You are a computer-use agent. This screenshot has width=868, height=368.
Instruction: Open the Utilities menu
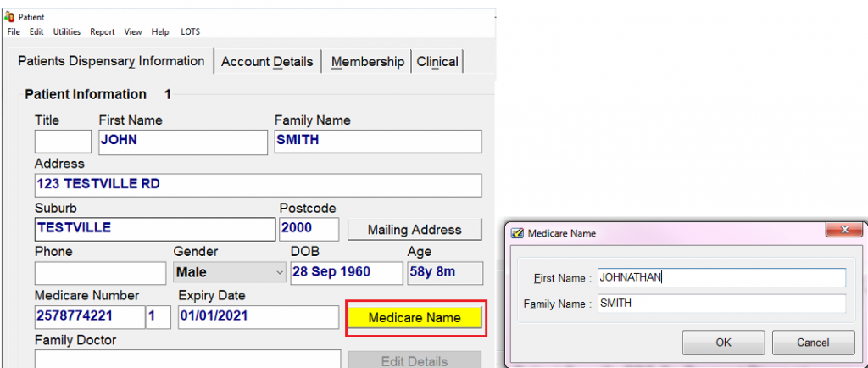coord(67,31)
